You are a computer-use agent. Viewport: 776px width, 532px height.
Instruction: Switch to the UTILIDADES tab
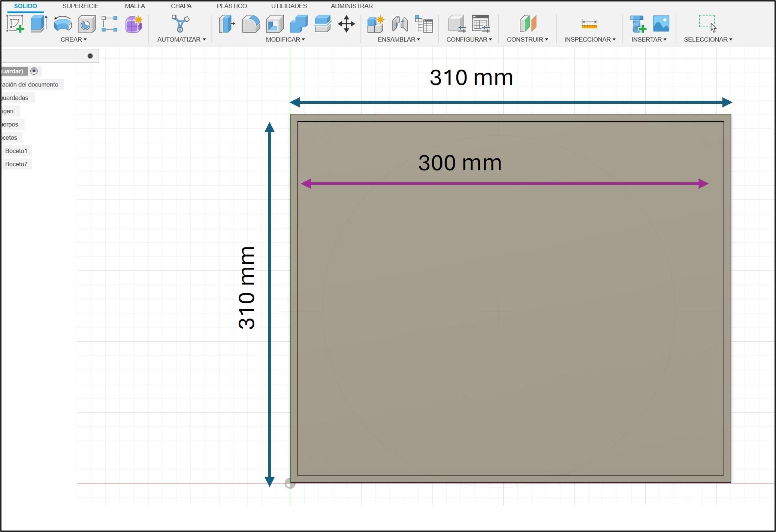pos(289,6)
